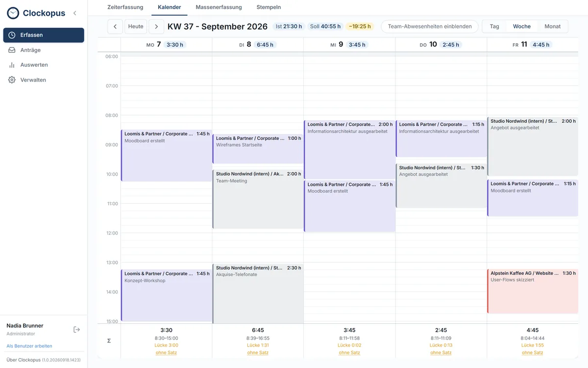
Task: Click the 06:00 time label
Action: [112, 56]
